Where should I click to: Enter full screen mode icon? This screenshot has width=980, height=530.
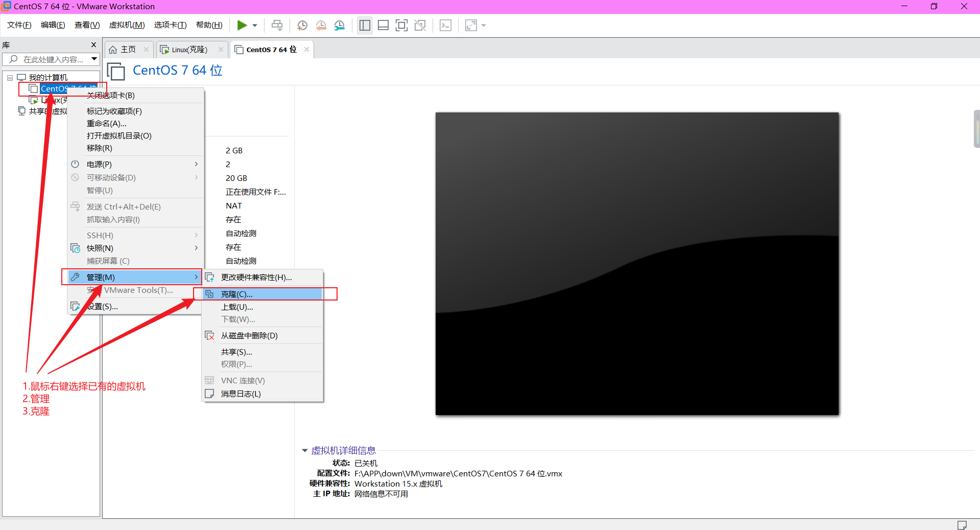point(401,25)
